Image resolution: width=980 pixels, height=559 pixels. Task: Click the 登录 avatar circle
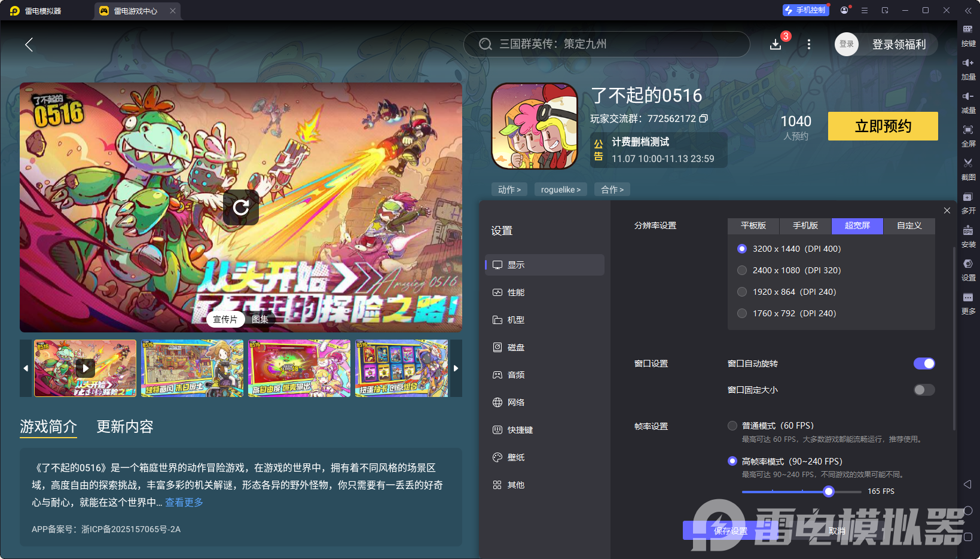pos(847,44)
